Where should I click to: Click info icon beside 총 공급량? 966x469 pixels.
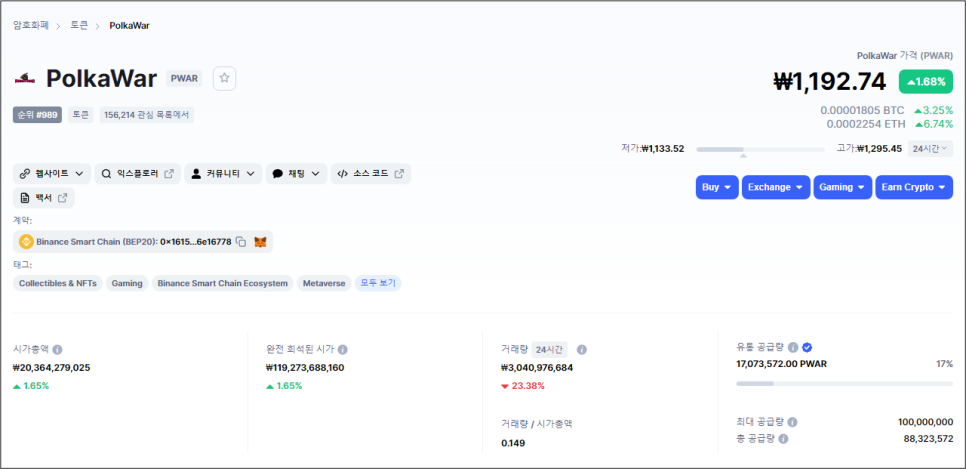coord(783,438)
